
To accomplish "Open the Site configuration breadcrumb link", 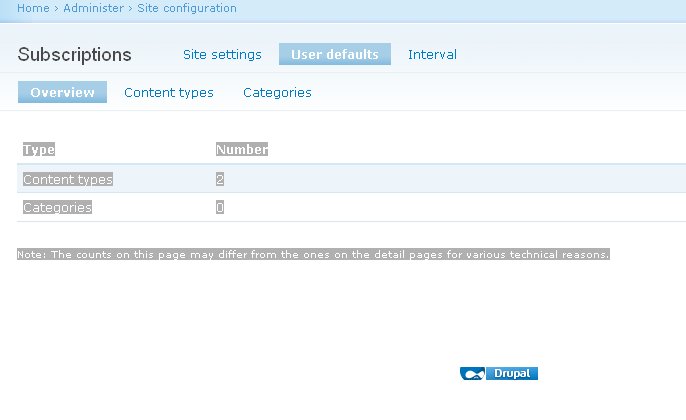I will pyautogui.click(x=187, y=8).
